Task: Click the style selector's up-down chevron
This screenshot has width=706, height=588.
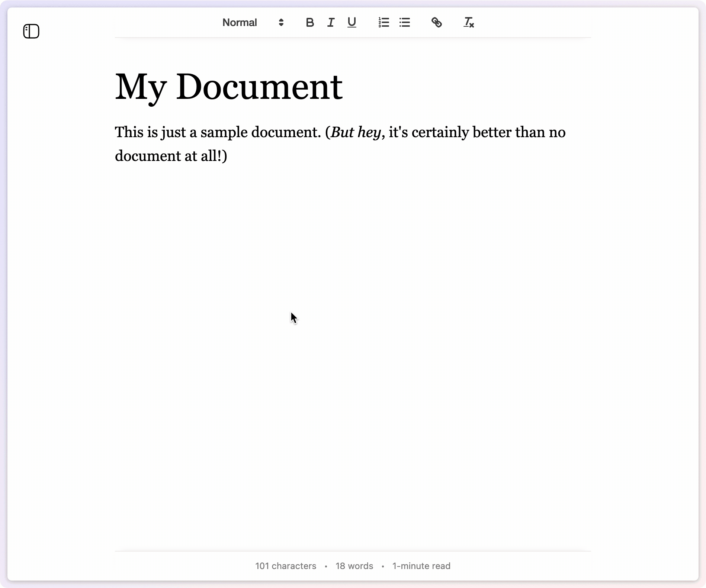Action: (x=281, y=23)
